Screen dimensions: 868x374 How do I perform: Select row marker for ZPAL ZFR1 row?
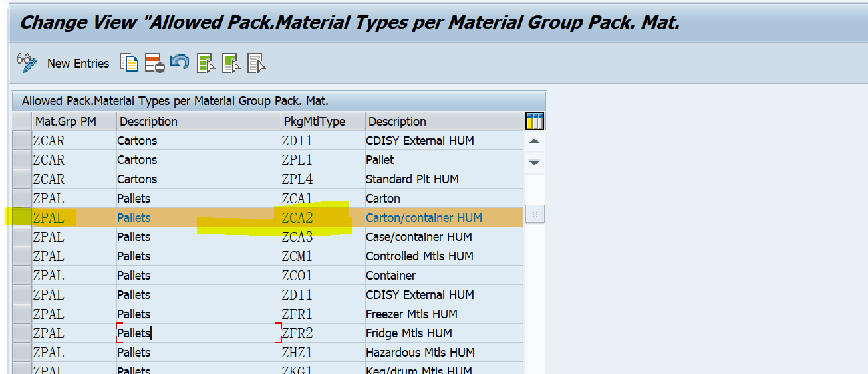(x=22, y=314)
